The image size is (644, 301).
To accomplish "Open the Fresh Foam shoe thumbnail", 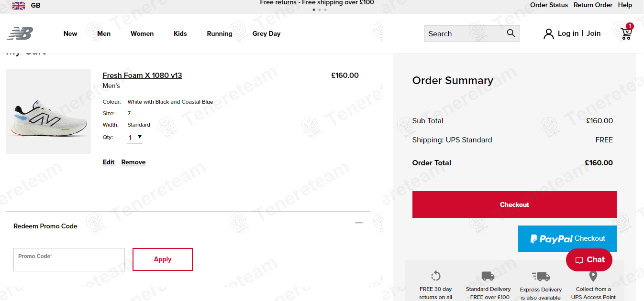I will click(x=48, y=112).
